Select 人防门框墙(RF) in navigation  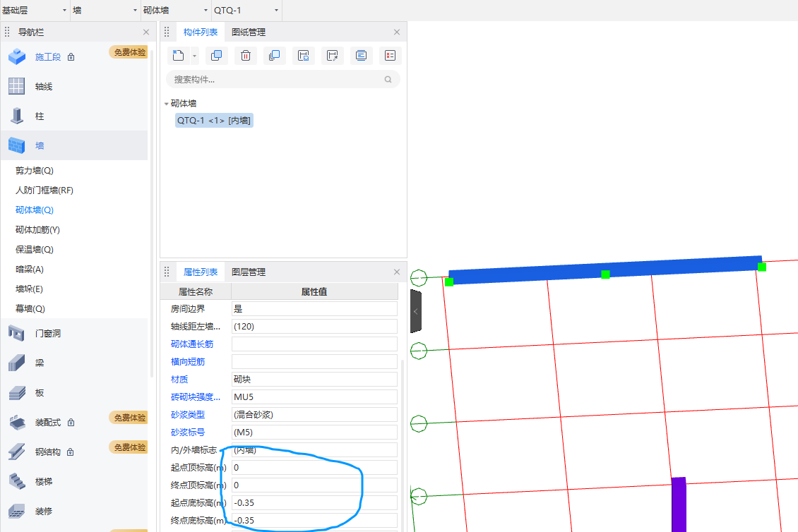click(44, 191)
